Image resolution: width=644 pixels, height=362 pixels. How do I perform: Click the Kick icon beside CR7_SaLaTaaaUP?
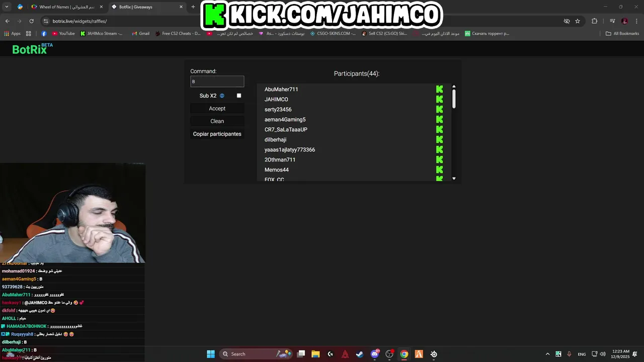439,129
